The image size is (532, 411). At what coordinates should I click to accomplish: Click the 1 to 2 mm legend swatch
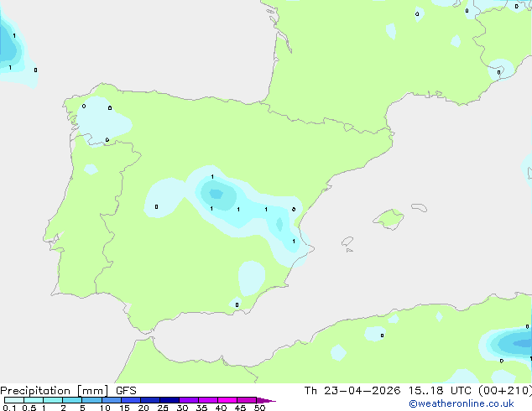click(x=53, y=400)
